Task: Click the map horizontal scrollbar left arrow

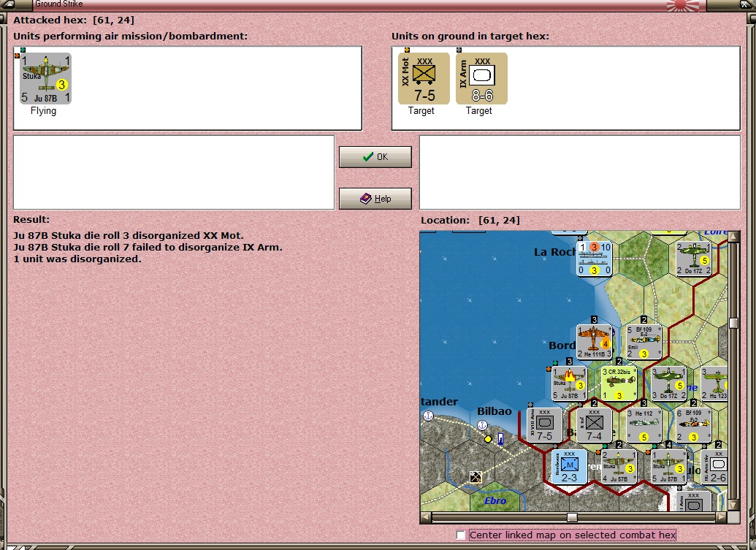Action: coord(426,517)
